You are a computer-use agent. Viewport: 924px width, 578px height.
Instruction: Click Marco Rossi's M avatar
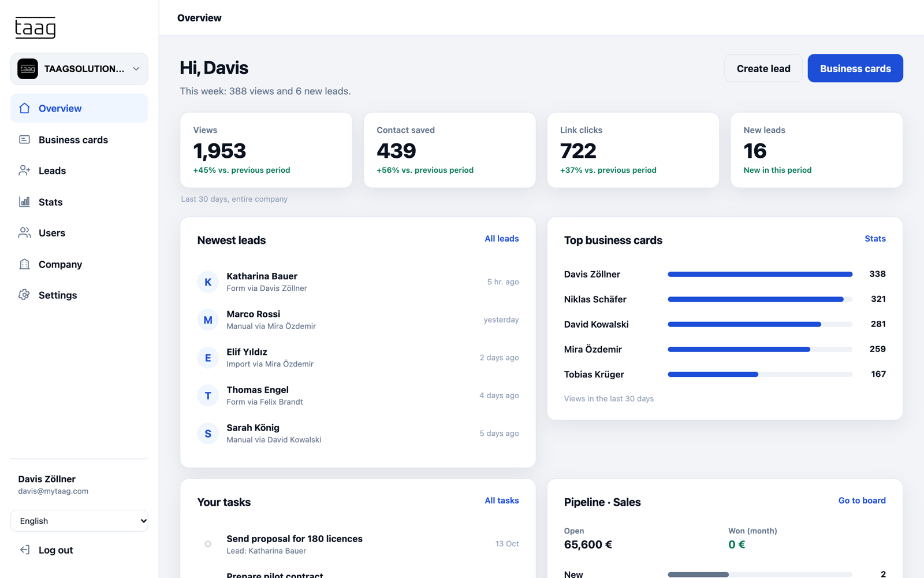point(208,320)
